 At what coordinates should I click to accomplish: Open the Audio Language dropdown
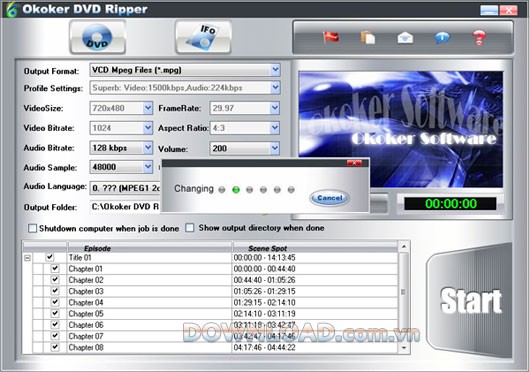pos(125,188)
